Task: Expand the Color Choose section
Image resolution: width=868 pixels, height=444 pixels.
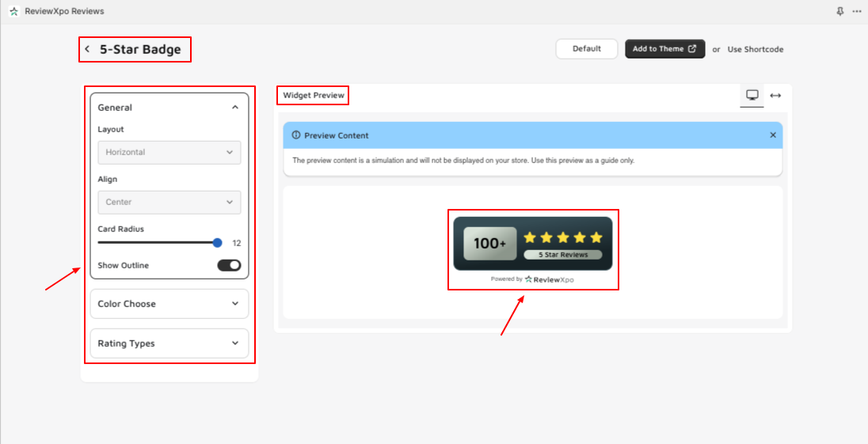Action: coord(169,304)
